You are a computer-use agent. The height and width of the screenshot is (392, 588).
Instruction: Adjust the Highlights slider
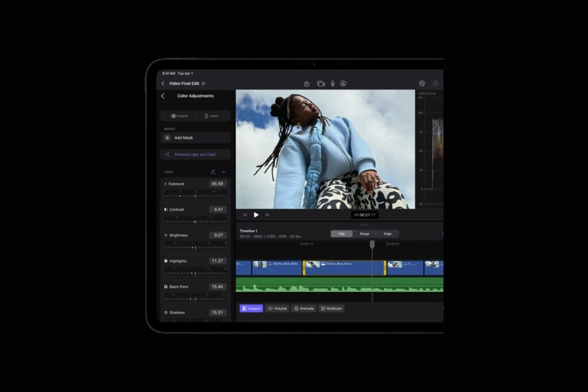(195, 273)
